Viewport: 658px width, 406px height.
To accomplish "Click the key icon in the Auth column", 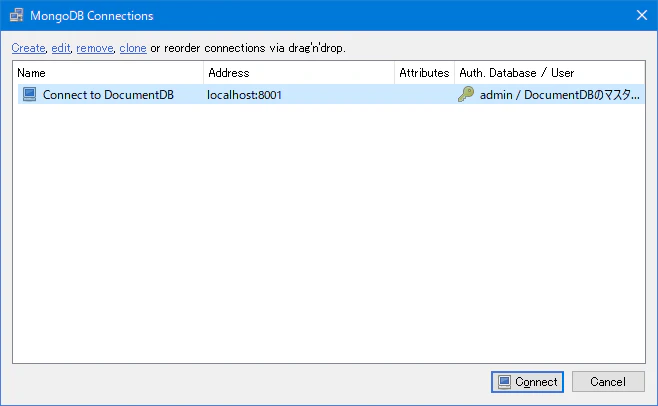I will point(466,94).
